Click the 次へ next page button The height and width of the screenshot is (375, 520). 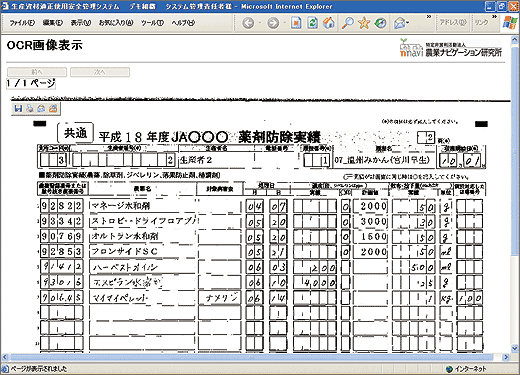(100, 72)
